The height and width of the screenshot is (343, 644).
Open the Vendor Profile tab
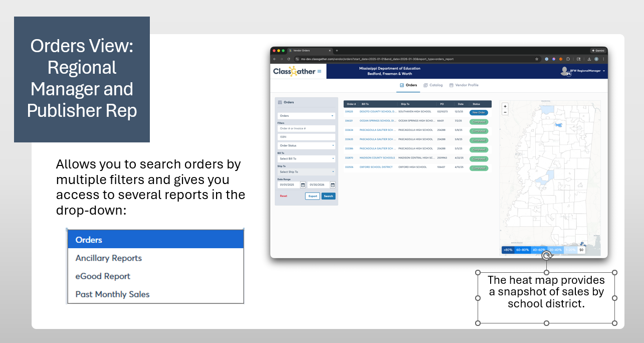tap(464, 85)
